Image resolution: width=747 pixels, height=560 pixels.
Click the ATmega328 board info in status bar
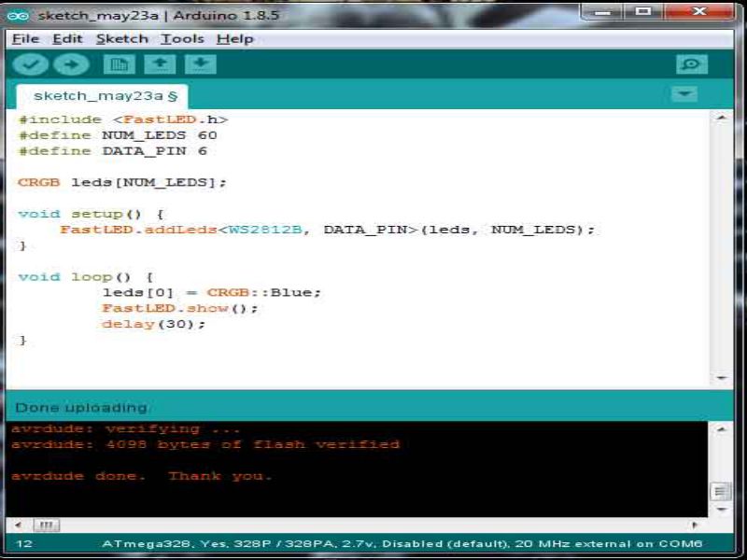(x=402, y=543)
